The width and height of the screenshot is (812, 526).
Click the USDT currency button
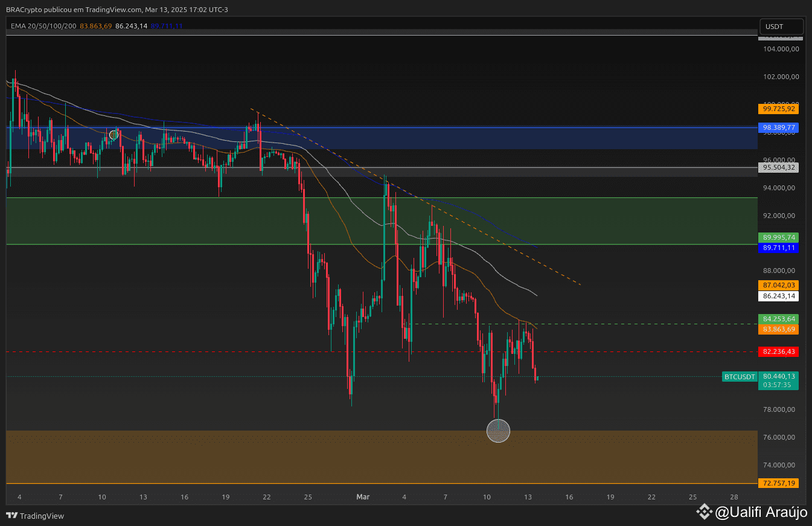click(x=781, y=26)
